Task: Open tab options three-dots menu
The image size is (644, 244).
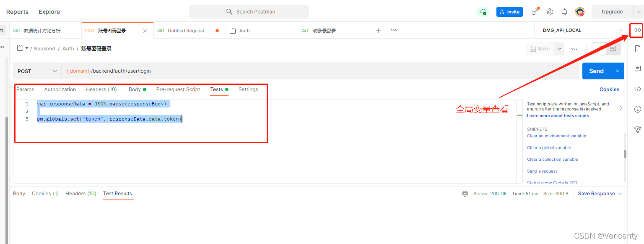Action: pyautogui.click(x=394, y=30)
